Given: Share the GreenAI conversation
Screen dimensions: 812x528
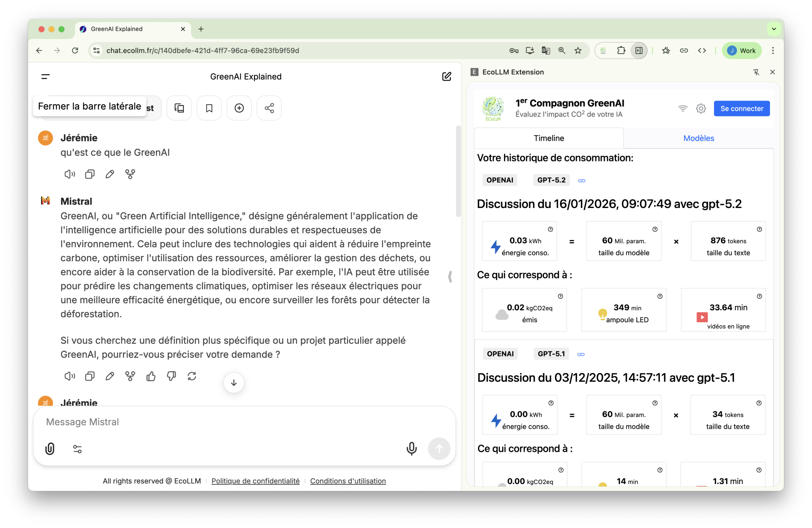Looking at the screenshot, I should (x=269, y=108).
